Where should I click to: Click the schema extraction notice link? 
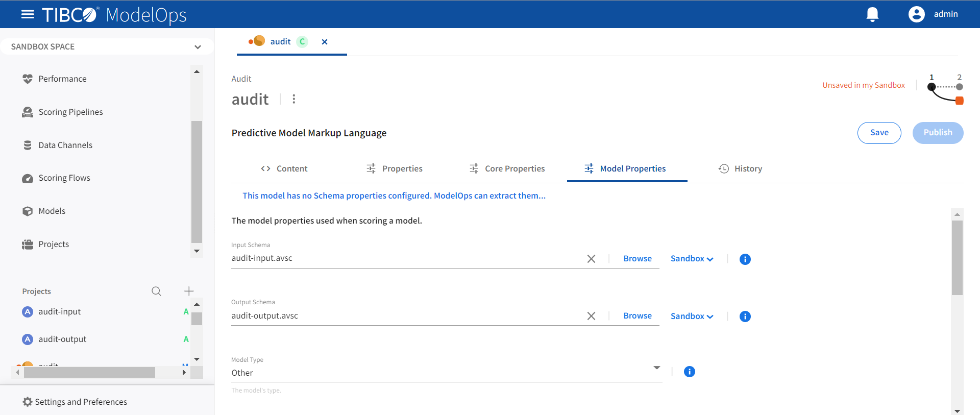(x=394, y=196)
